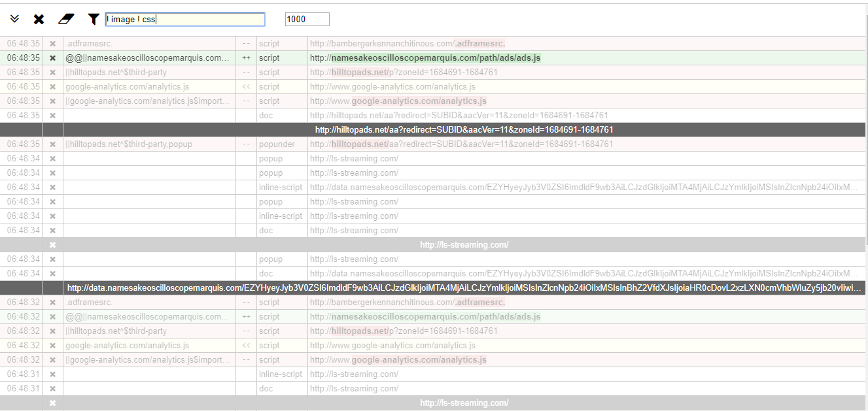Viewport: 868px width, 411px height.
Task: Open the logger filtering options funnel icon
Action: pyautogui.click(x=92, y=19)
